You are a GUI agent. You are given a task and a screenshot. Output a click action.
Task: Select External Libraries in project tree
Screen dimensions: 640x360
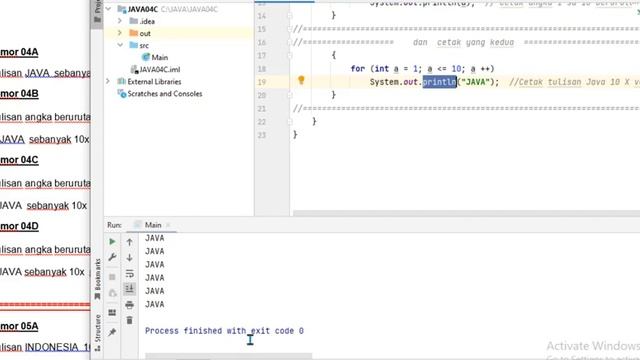[x=154, y=82]
